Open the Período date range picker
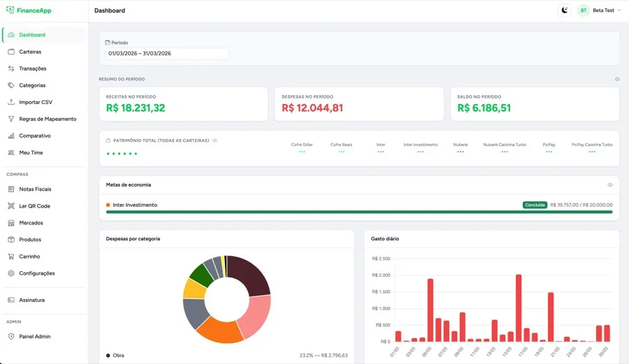Viewport: 629px width, 364px height. 167,53
